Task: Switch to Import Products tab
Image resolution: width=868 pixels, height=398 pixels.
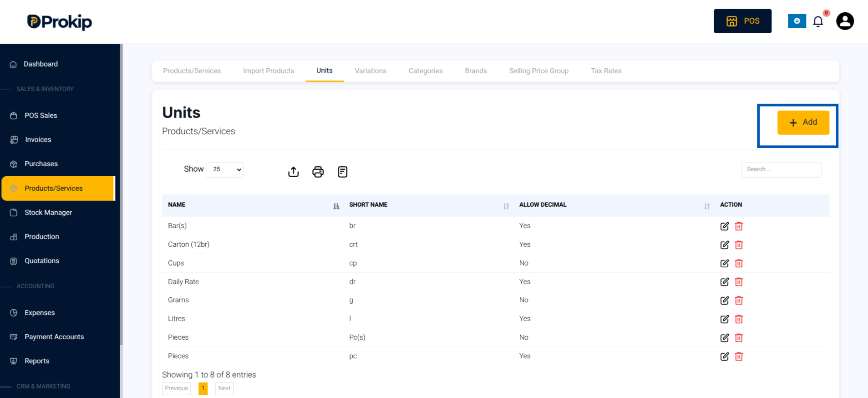Action: pyautogui.click(x=269, y=71)
